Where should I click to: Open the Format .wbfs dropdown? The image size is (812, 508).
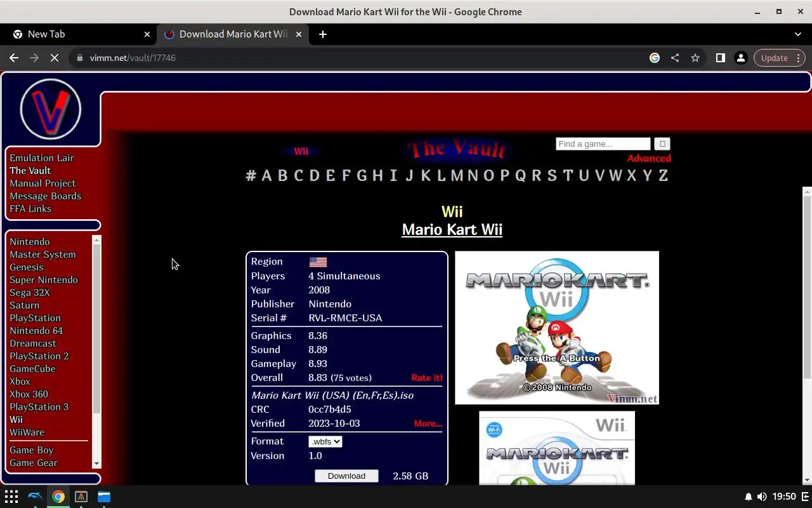click(x=325, y=441)
